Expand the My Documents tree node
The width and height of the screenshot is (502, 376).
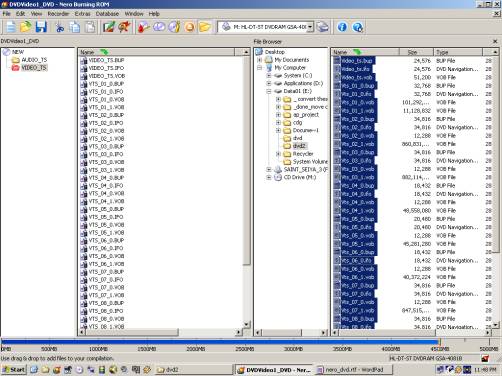[x=260, y=60]
